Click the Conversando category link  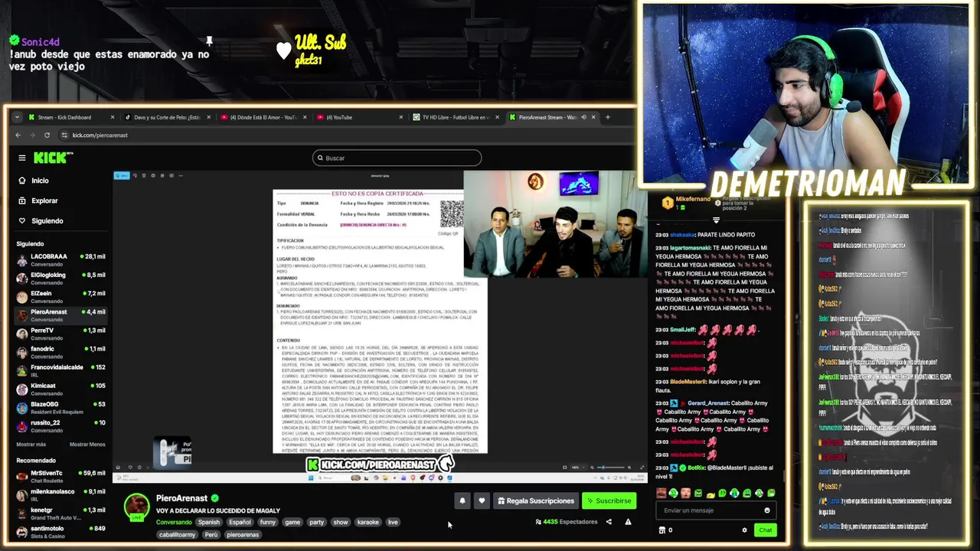[174, 522]
